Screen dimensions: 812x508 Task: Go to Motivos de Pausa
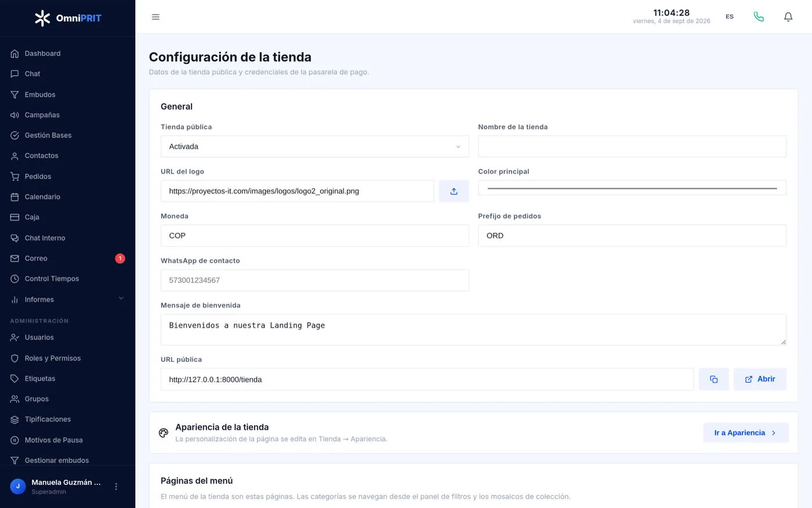click(68, 440)
